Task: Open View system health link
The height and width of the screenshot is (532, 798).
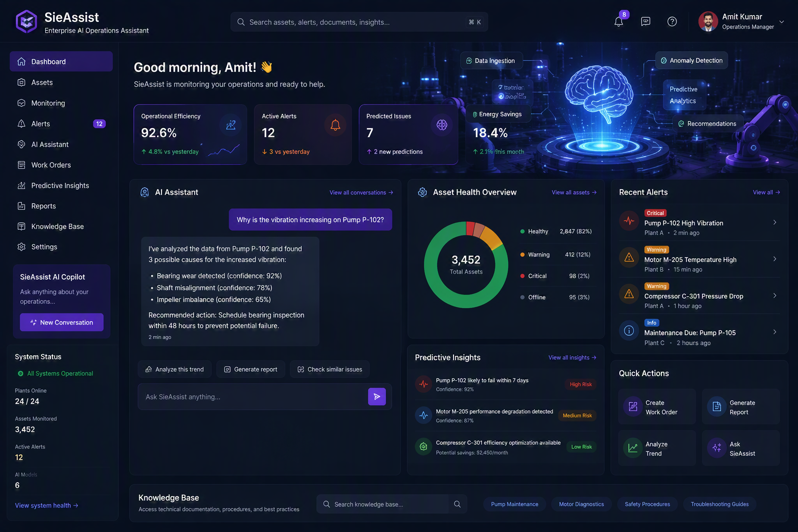Action: point(47,506)
